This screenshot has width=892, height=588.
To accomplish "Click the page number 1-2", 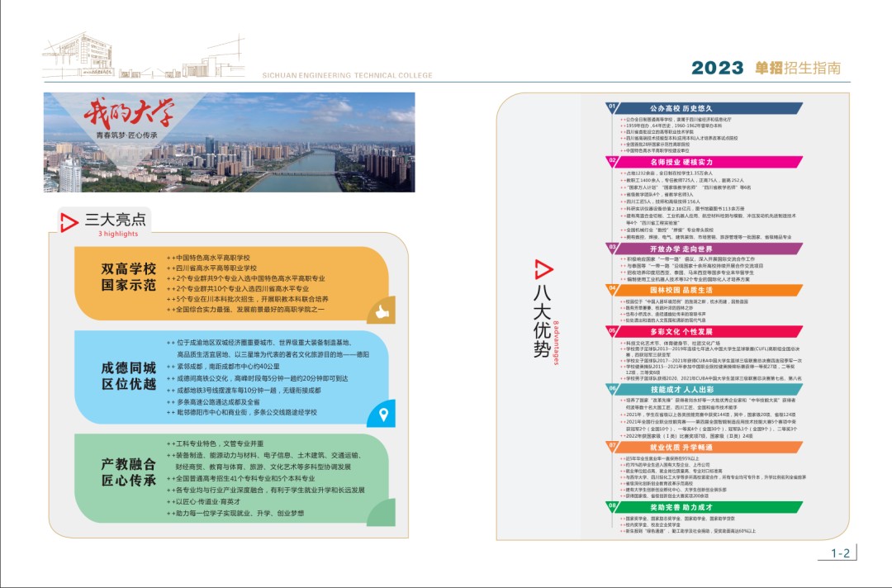I will [x=840, y=553].
